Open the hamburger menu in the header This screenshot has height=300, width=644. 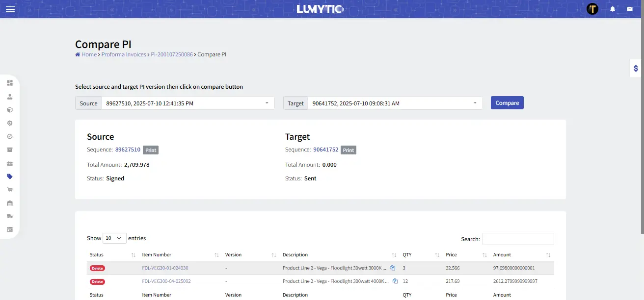point(10,9)
